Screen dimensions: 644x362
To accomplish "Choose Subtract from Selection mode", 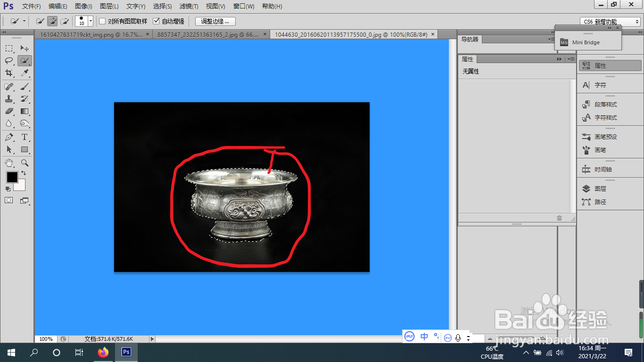I will [65, 21].
